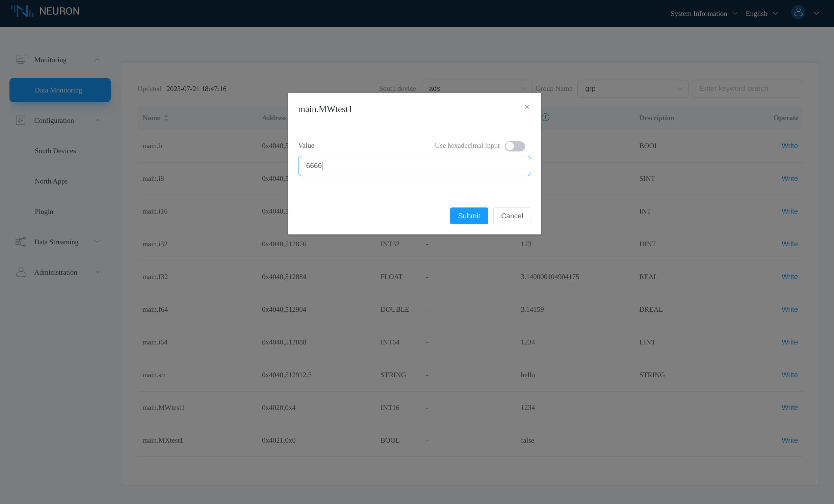Image resolution: width=834 pixels, height=504 pixels.
Task: Enable hexadecimal input in the dialog
Action: (x=515, y=146)
